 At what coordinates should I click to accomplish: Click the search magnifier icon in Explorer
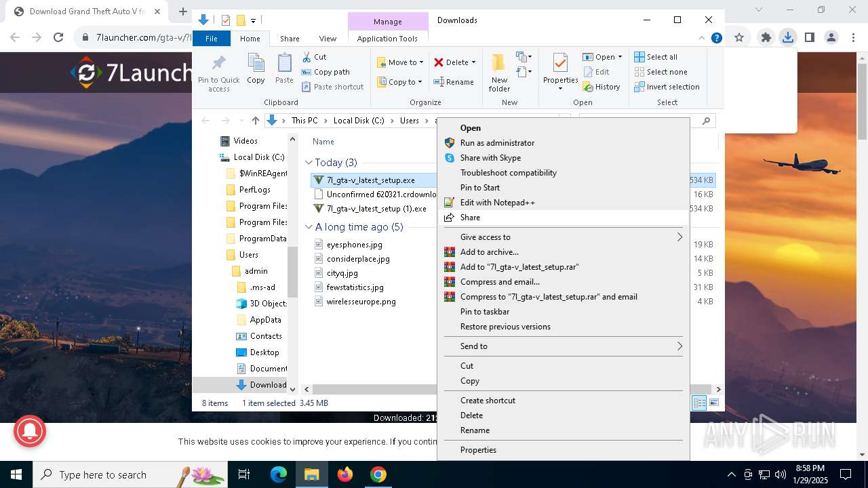click(706, 121)
